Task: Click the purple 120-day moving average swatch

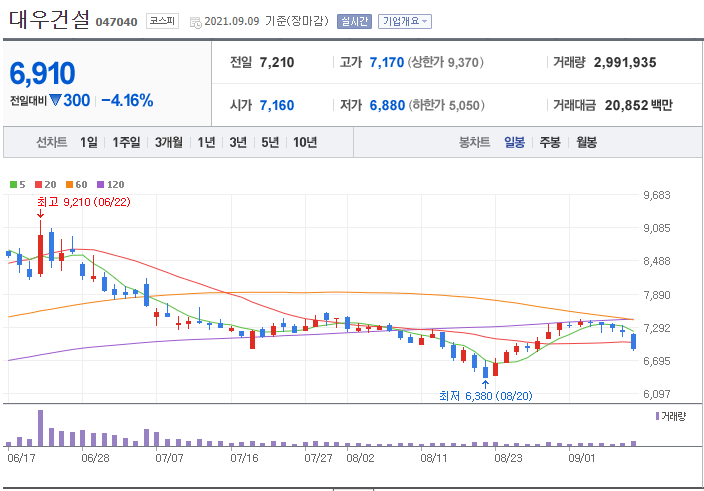Action: 101,184
